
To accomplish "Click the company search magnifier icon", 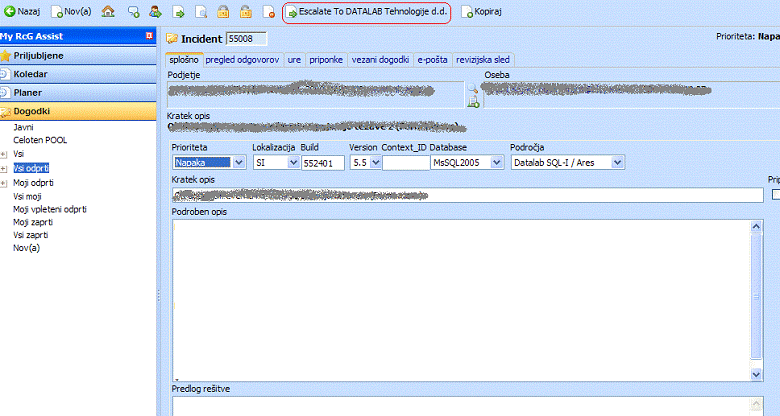I will 473,89.
